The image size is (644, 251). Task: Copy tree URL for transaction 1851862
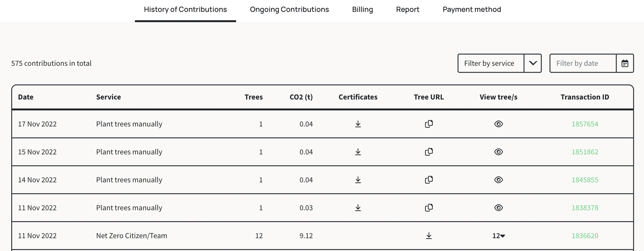click(x=429, y=152)
